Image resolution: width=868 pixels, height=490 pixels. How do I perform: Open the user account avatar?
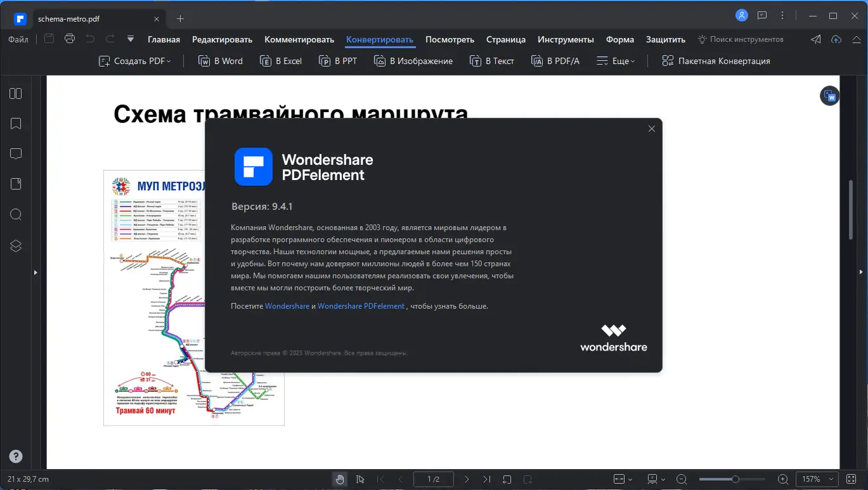coord(741,15)
